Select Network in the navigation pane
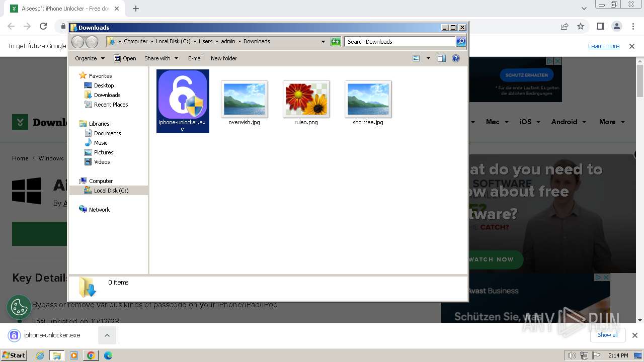The width and height of the screenshot is (644, 362). tap(99, 210)
